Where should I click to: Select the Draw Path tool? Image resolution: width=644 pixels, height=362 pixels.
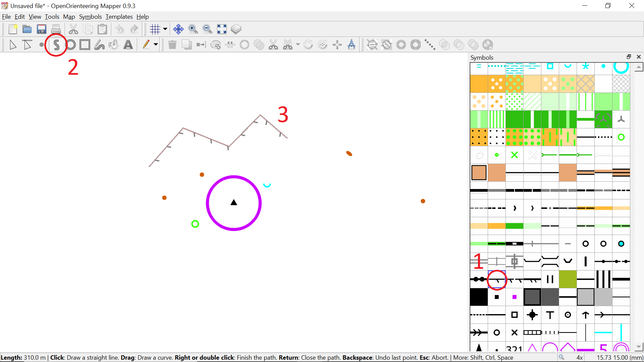(x=56, y=45)
